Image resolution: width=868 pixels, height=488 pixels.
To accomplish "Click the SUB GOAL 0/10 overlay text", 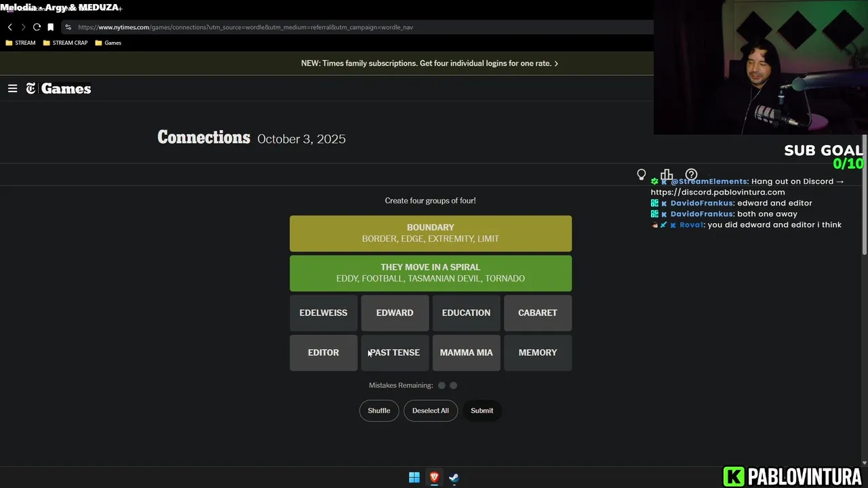I will pos(823,157).
